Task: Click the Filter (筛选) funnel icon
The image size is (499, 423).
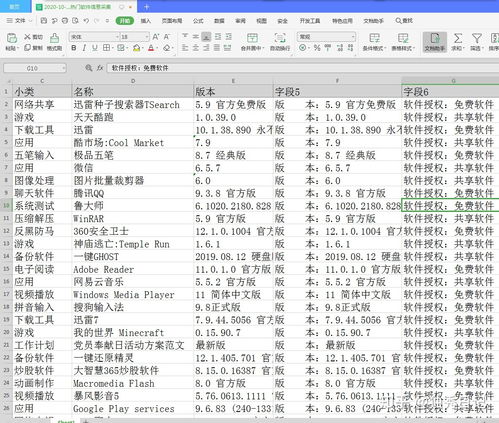Action: click(x=477, y=38)
